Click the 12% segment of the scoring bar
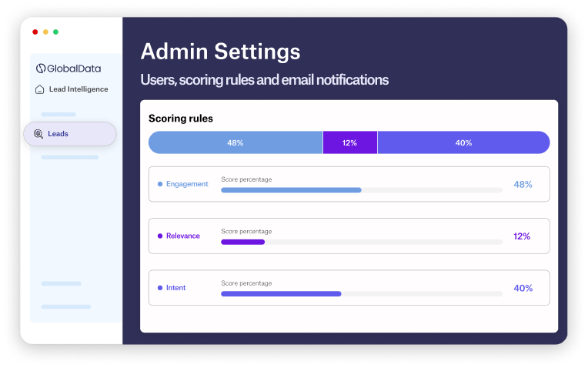This screenshot has width=588, height=368. click(350, 142)
